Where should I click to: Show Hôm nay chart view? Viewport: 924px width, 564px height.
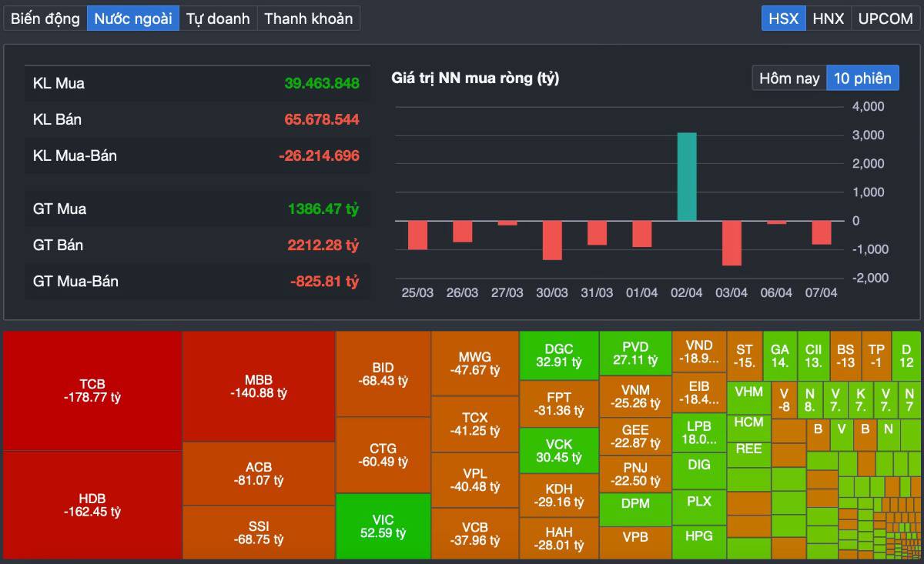(789, 78)
